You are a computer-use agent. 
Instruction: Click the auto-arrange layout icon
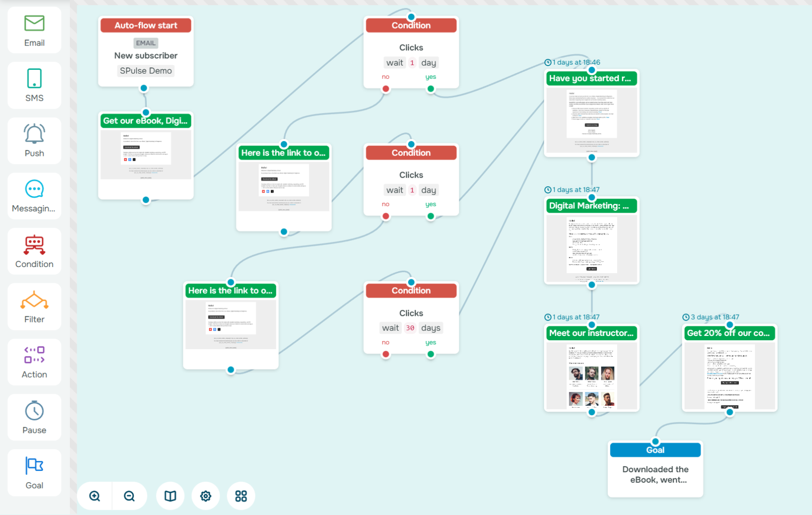pyautogui.click(x=241, y=496)
